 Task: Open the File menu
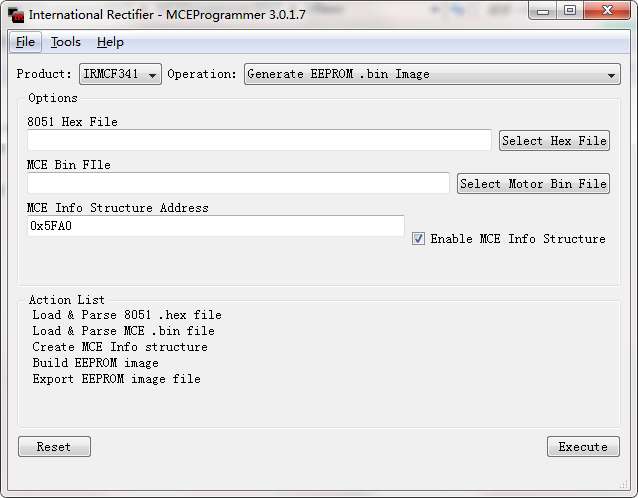click(25, 42)
